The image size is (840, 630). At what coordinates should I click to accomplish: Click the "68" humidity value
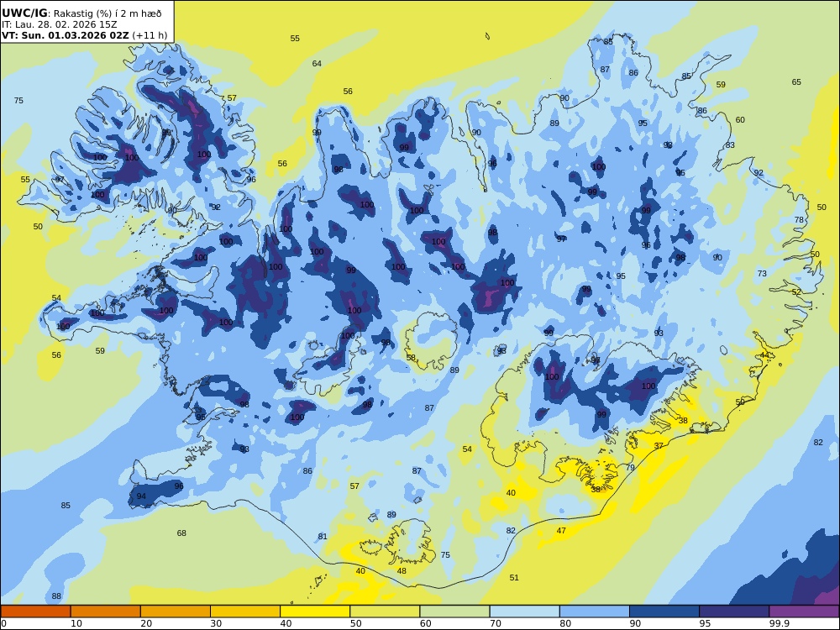(x=181, y=533)
